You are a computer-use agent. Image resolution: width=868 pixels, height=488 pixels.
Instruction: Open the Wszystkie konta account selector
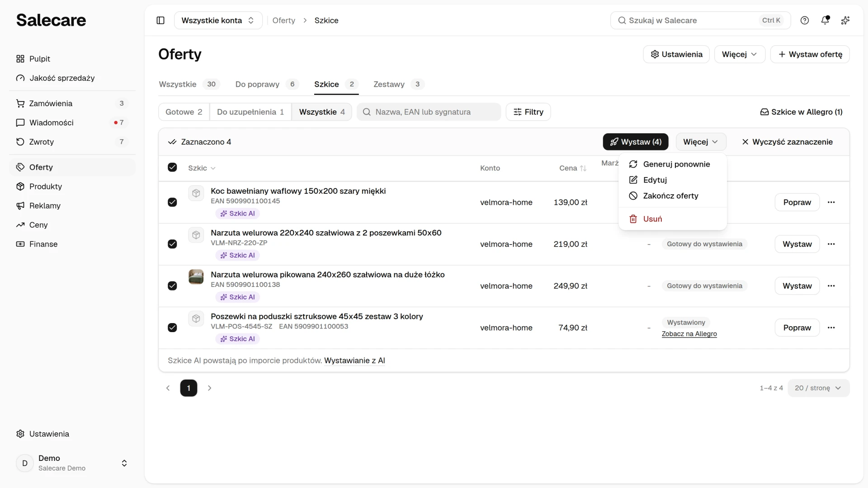point(218,20)
